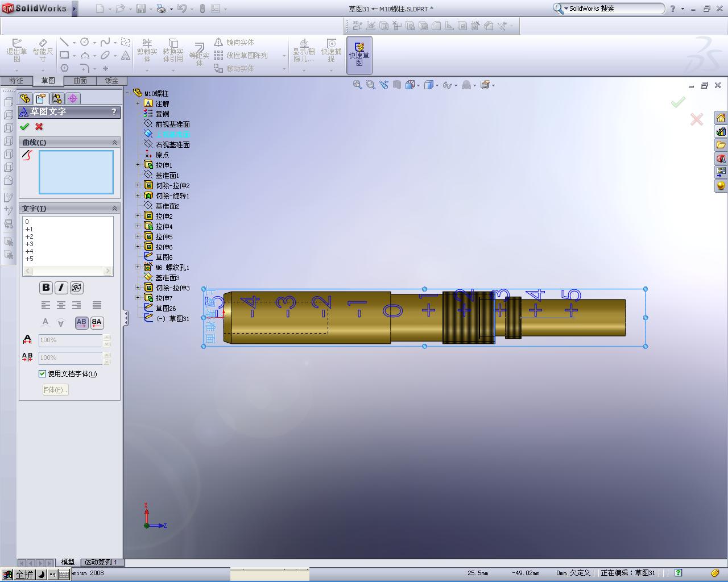Viewport: 728px width, 582px height.
Task: Toggle full justify text alignment
Action: pyautogui.click(x=97, y=305)
